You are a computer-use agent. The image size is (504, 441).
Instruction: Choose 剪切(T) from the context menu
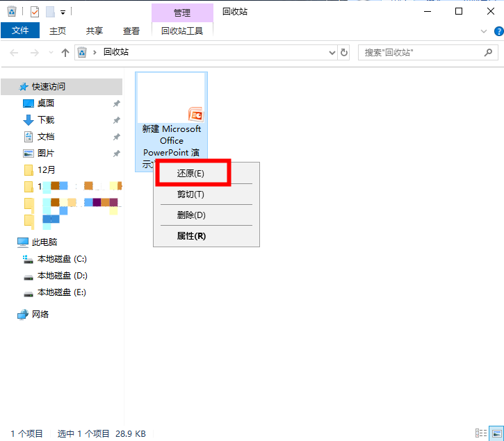pos(206,194)
